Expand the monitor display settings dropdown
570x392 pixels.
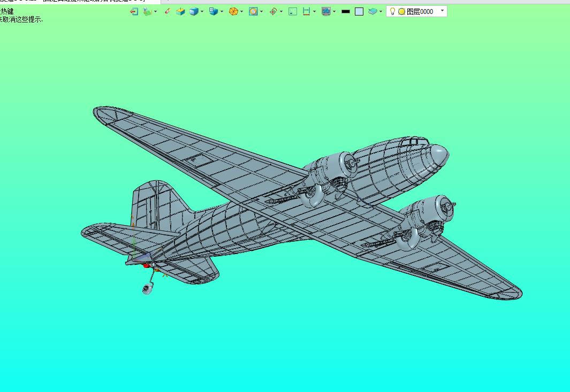click(x=334, y=12)
